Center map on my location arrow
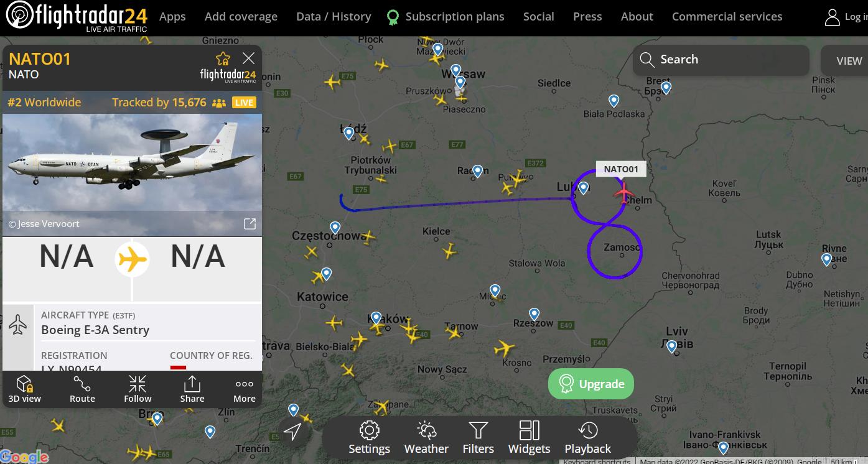The width and height of the screenshot is (868, 464). pyautogui.click(x=292, y=431)
